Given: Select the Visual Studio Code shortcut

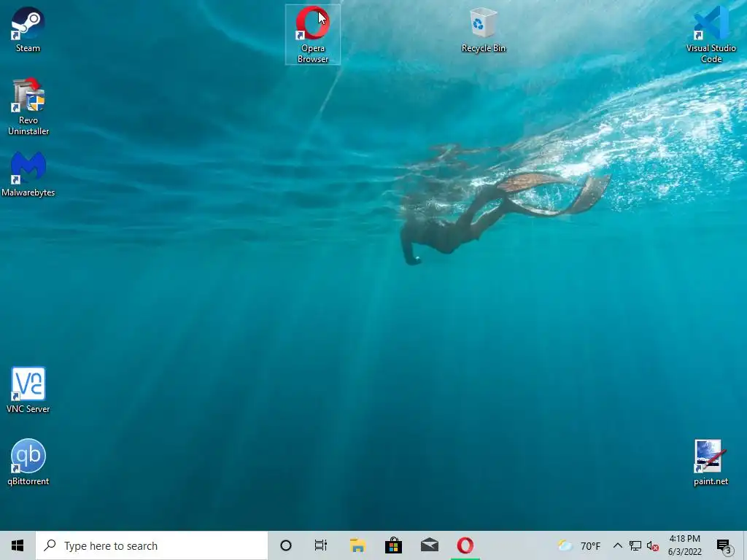Looking at the screenshot, I should click(x=711, y=34).
